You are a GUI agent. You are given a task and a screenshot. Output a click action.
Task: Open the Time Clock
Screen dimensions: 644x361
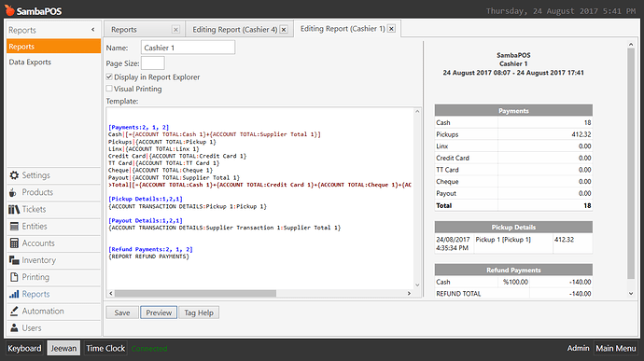pos(105,348)
